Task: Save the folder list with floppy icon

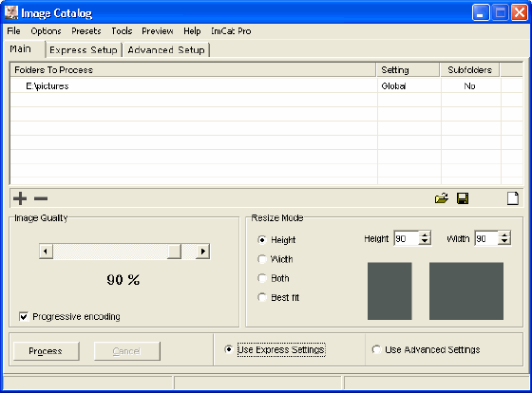Action: point(463,198)
